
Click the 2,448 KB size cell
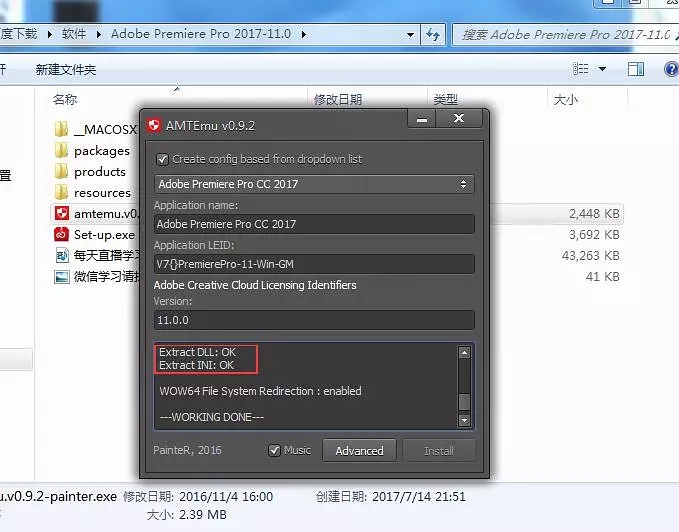click(594, 214)
